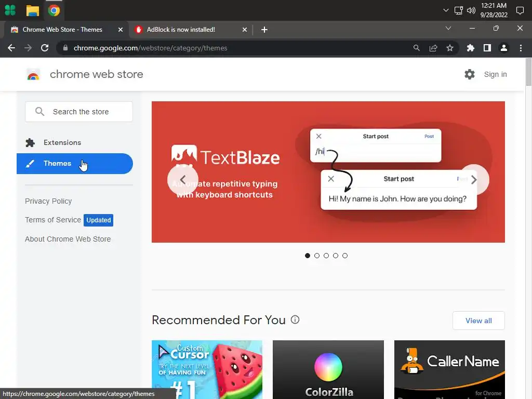Click the padlock site info icon

click(x=65, y=48)
